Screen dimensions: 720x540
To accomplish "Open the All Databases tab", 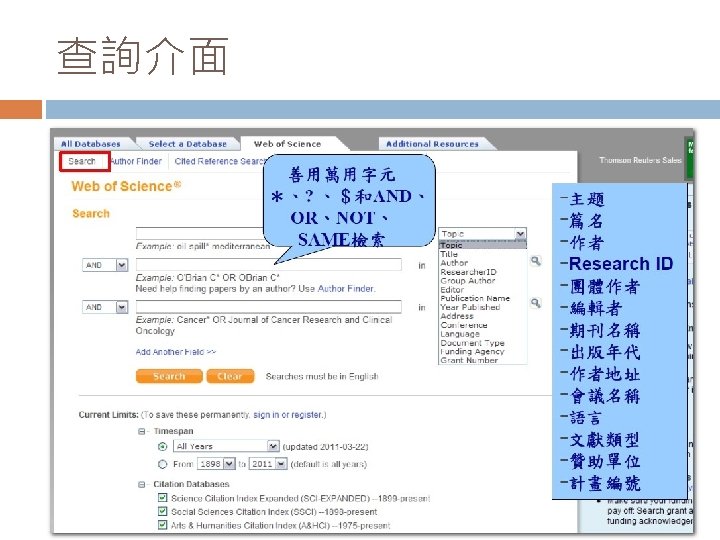I will [x=91, y=144].
